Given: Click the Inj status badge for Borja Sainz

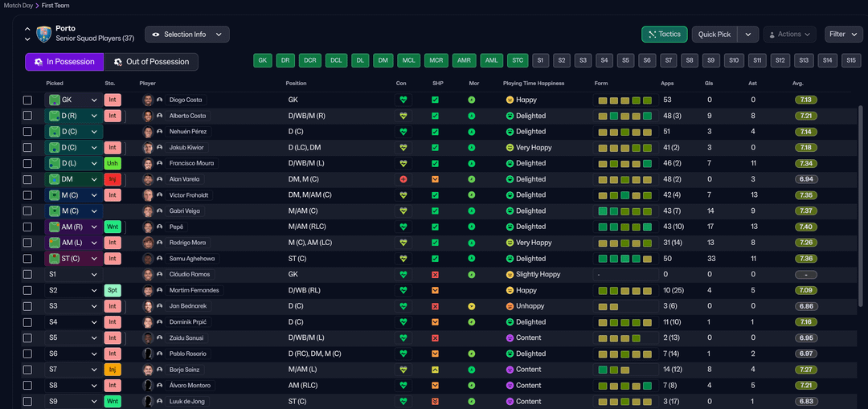Looking at the screenshot, I should [113, 370].
